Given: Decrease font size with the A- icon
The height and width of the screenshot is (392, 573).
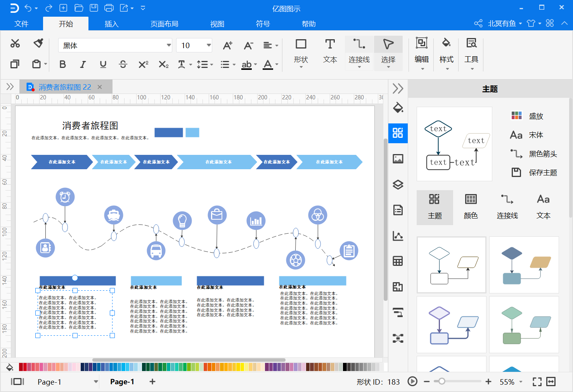Looking at the screenshot, I should pyautogui.click(x=248, y=45).
